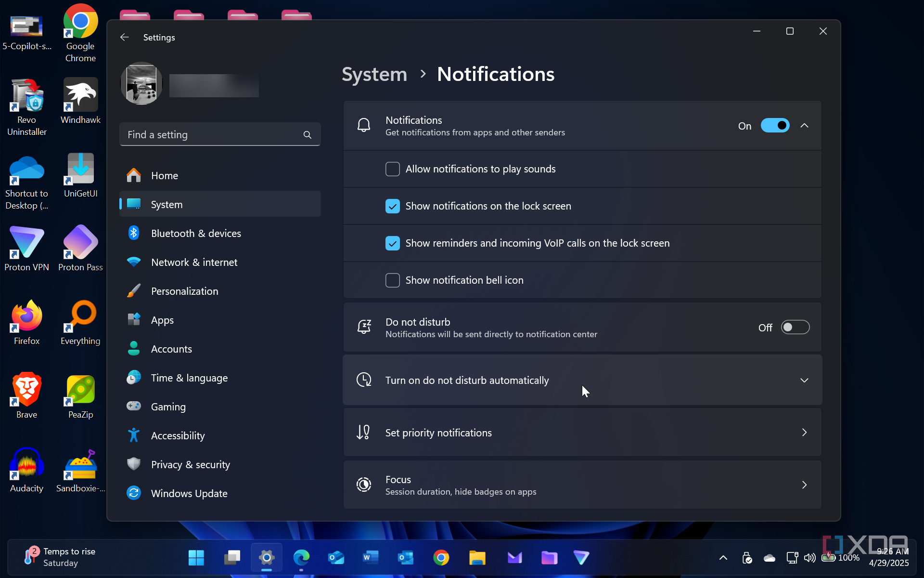Open clock and date flyout 9:26 AM

[x=889, y=557]
